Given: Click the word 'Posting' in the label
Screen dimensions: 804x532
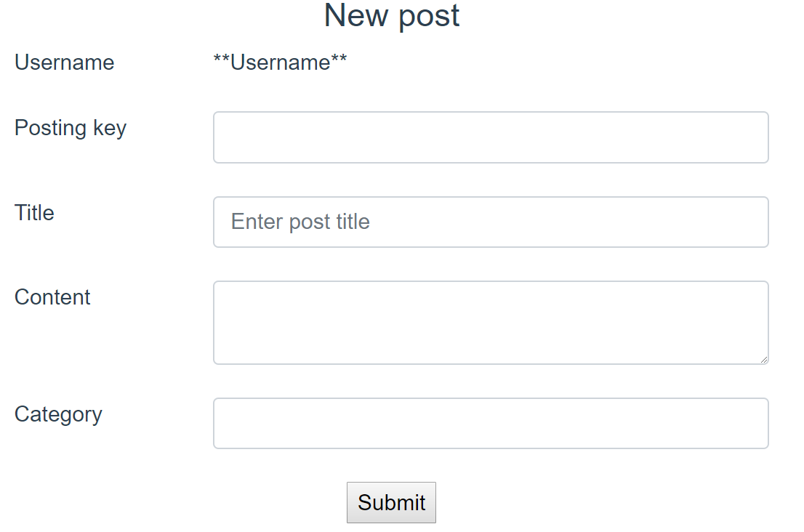Looking at the screenshot, I should (x=50, y=128).
